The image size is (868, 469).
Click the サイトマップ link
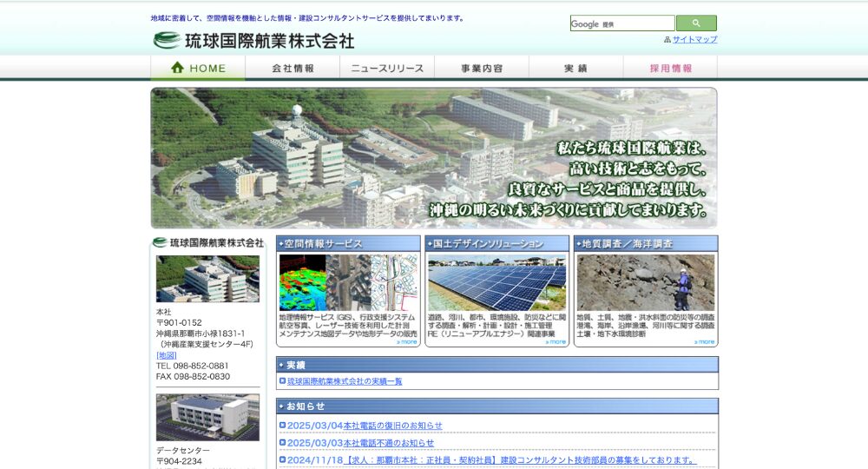click(694, 40)
